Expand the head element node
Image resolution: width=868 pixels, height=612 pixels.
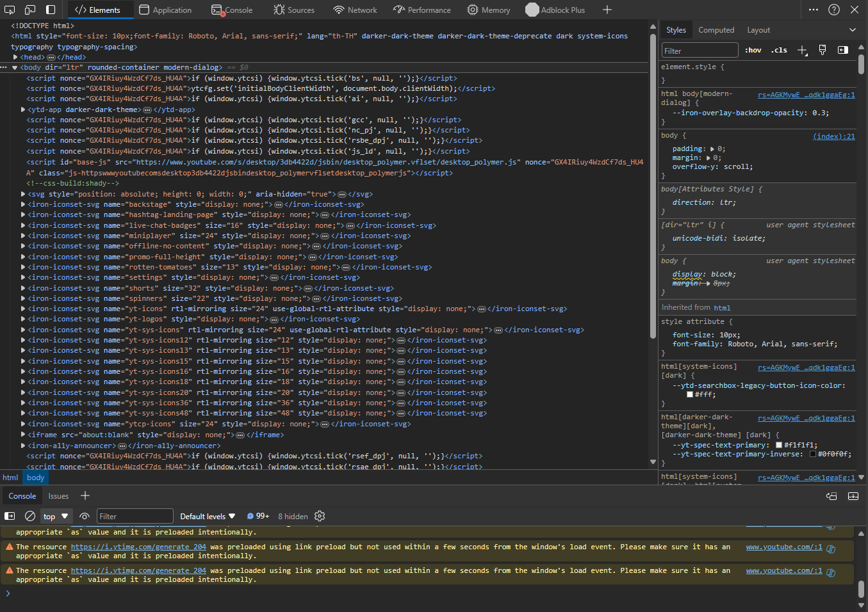tap(15, 57)
